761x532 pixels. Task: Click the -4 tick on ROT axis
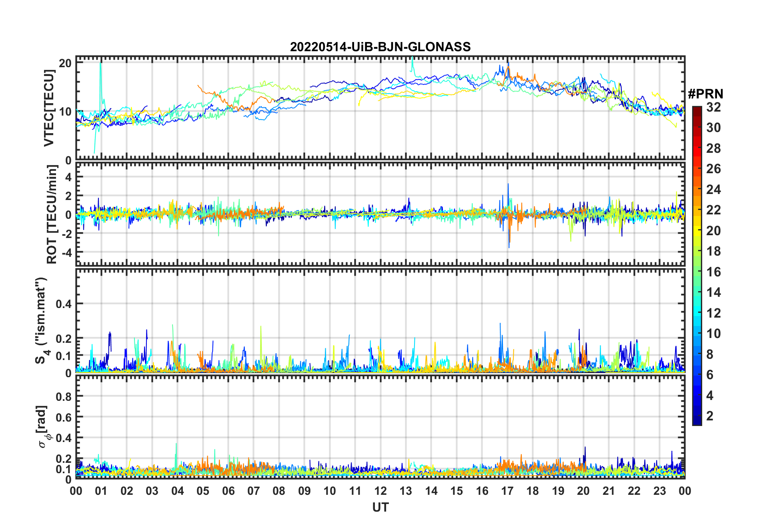tap(66, 253)
